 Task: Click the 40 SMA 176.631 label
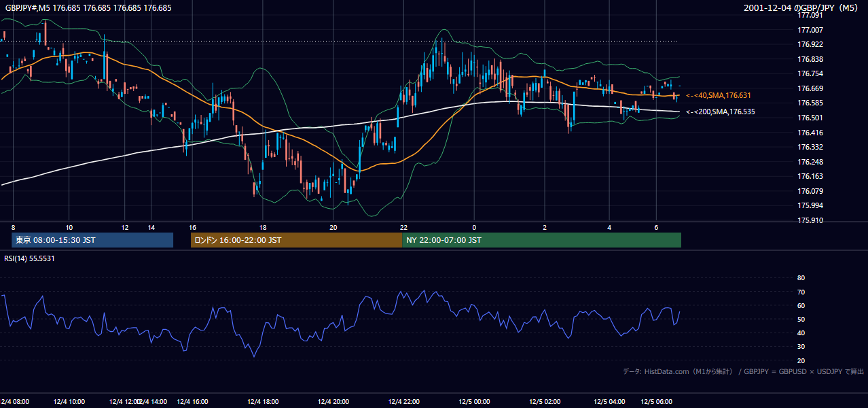[720, 96]
